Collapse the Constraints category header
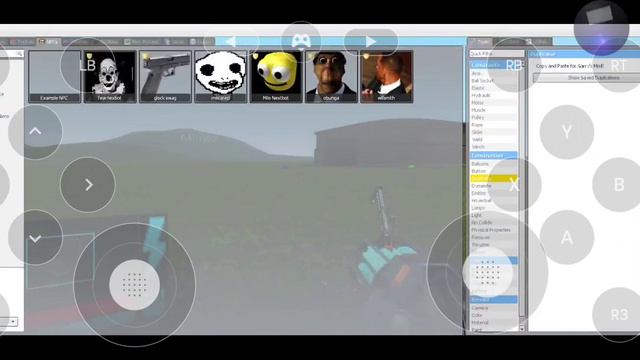640x360 pixels. pyautogui.click(x=494, y=65)
